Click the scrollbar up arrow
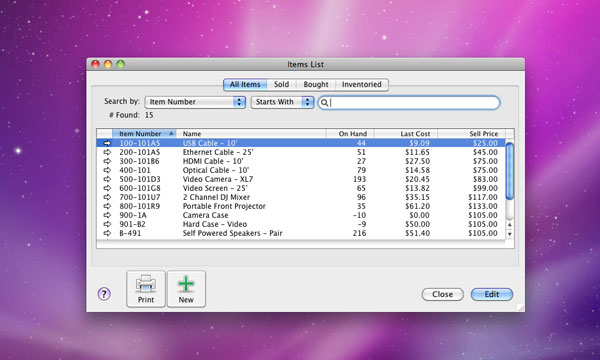Viewport: 600px width, 360px height. [510, 225]
